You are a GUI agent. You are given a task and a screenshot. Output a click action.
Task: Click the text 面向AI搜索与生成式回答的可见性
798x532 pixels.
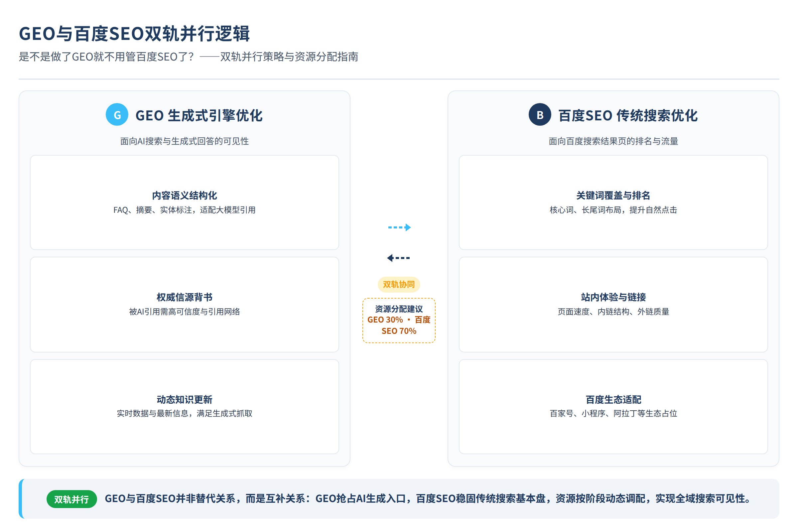pyautogui.click(x=185, y=141)
